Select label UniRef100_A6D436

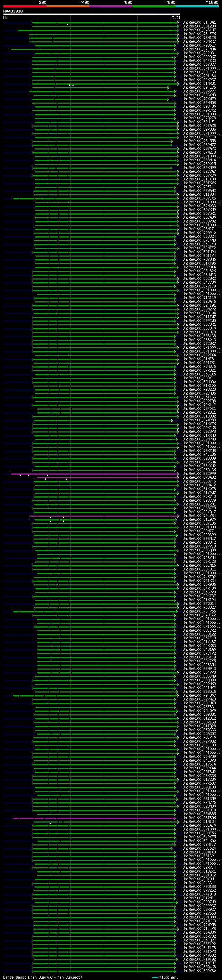pyautogui.click(x=199, y=470)
